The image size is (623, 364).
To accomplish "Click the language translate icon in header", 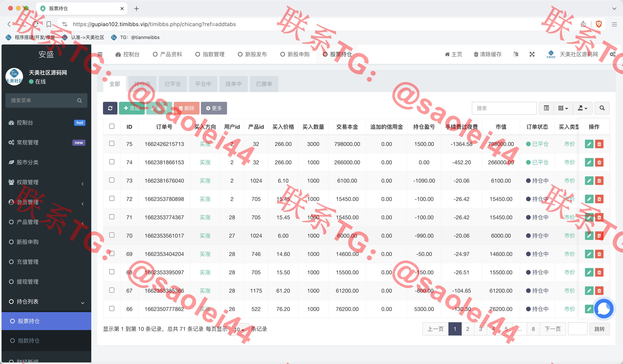I will coord(516,54).
